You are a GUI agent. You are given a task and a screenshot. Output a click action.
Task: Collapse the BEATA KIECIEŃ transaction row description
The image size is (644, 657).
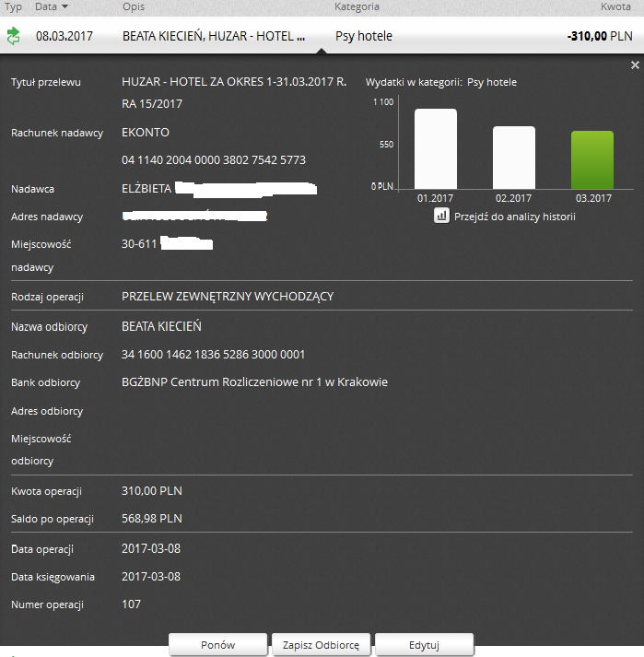(213, 37)
